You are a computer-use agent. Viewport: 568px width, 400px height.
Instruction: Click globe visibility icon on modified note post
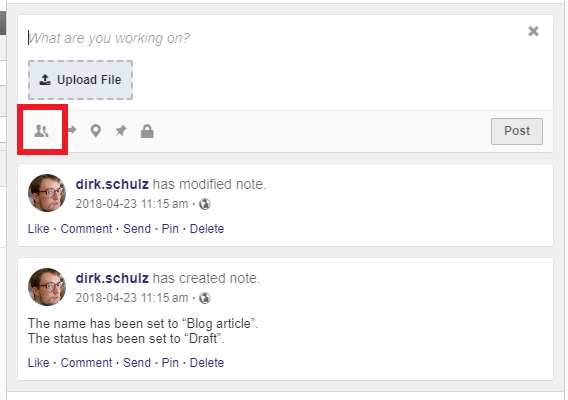(205, 204)
